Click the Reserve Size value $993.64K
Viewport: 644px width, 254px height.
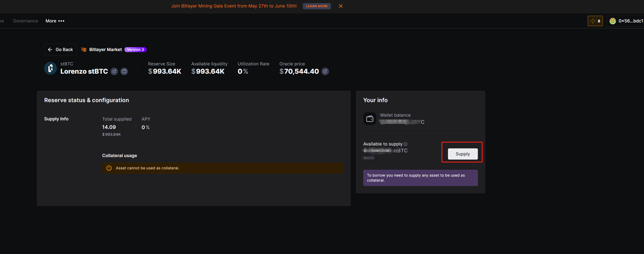164,71
